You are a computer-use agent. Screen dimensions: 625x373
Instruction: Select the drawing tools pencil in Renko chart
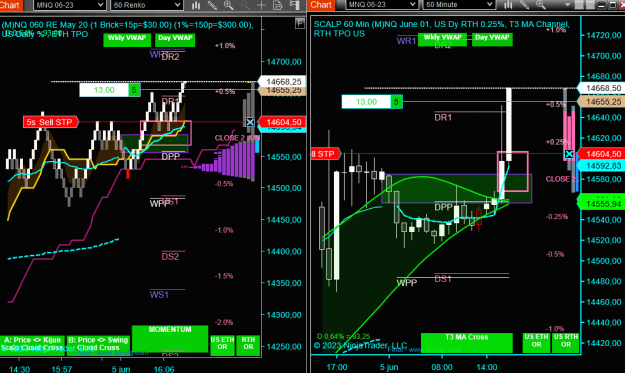212,5
